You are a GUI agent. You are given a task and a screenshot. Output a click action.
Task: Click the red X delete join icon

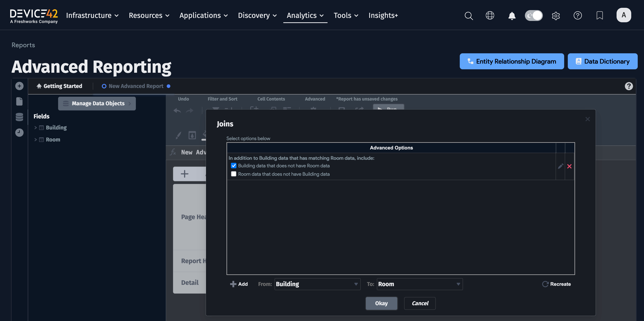(x=569, y=166)
